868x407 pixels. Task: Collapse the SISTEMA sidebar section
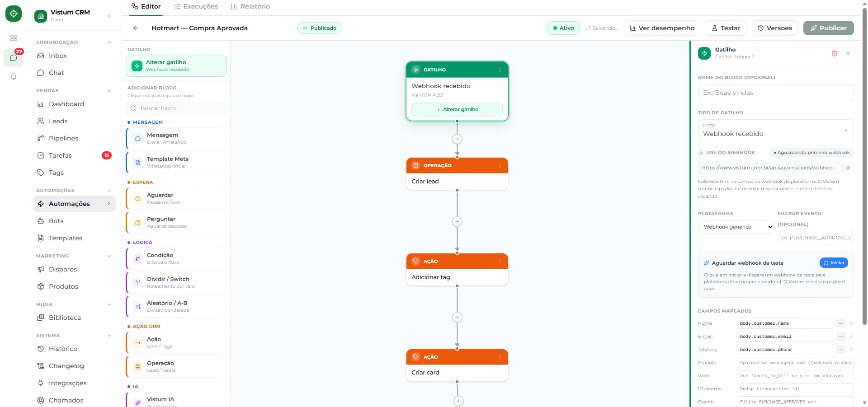[109, 336]
